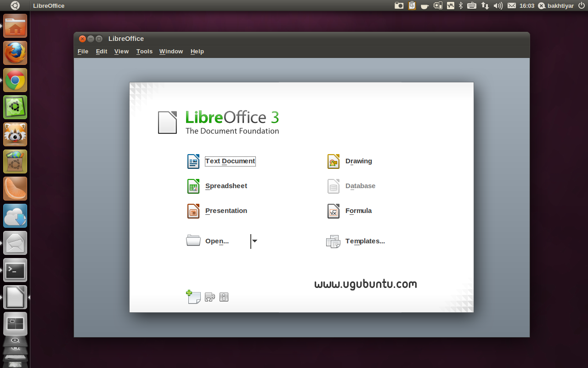Click the Calc Spreadsheet icon
588x368 pixels.
point(193,186)
